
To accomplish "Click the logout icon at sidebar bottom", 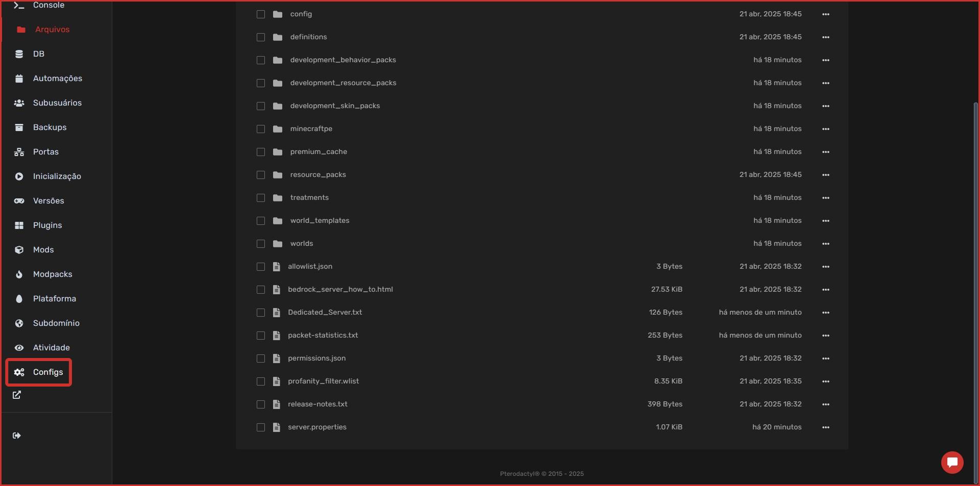I will click(17, 436).
